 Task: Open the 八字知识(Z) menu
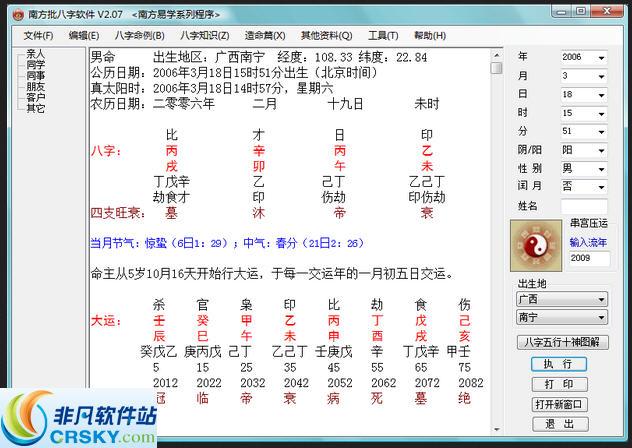[205, 35]
